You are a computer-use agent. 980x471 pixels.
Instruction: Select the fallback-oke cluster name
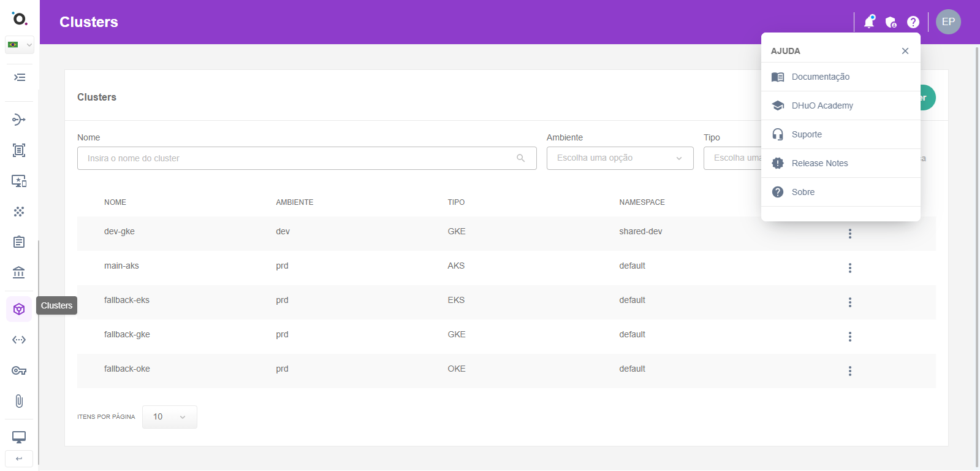pyautogui.click(x=127, y=369)
